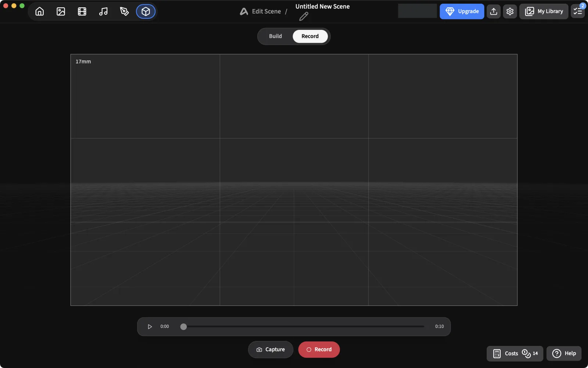Click the 17mm focal length label
The width and height of the screenshot is (588, 368).
[x=83, y=61]
